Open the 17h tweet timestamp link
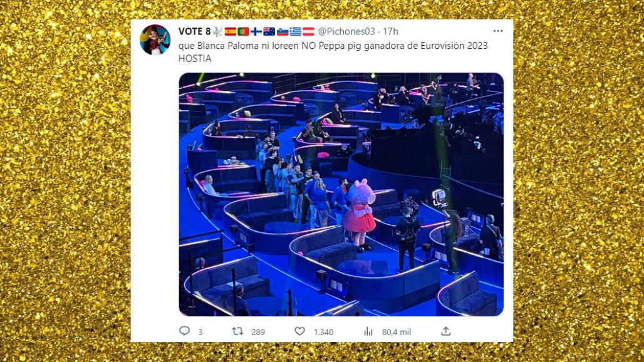The height and width of the screenshot is (362, 644). point(390,31)
